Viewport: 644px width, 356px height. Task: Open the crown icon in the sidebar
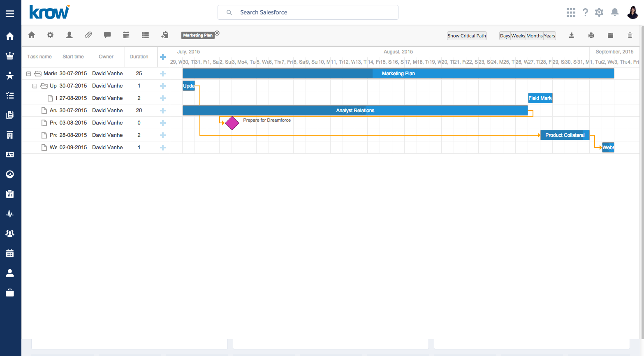(x=10, y=56)
